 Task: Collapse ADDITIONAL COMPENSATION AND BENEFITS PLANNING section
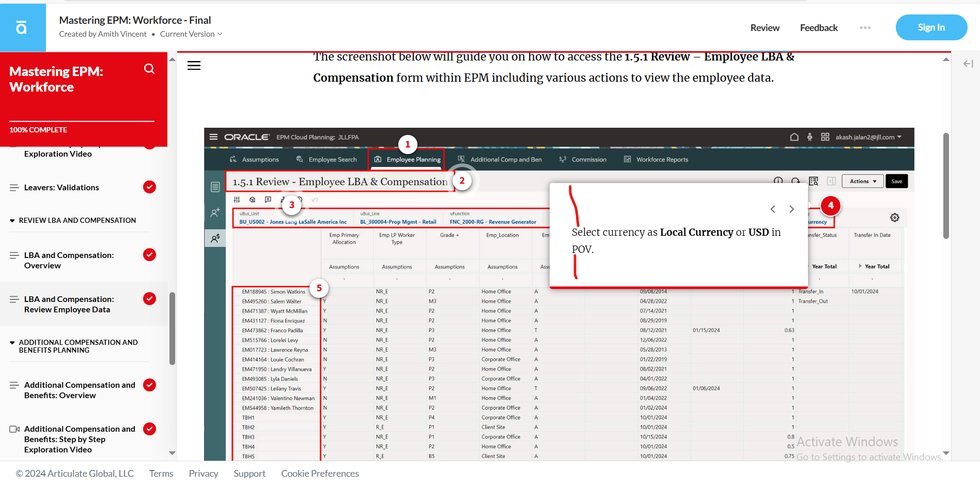pos(12,343)
